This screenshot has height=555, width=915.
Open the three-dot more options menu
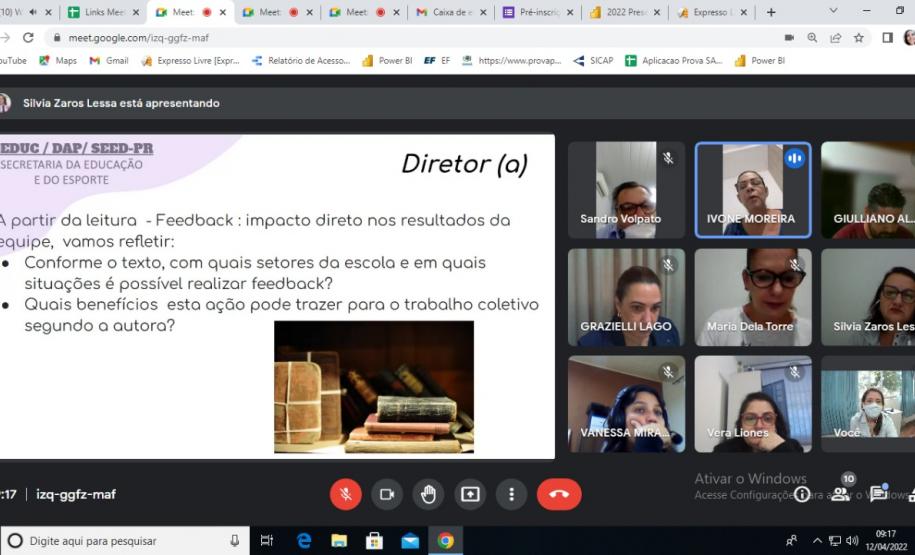[511, 494]
